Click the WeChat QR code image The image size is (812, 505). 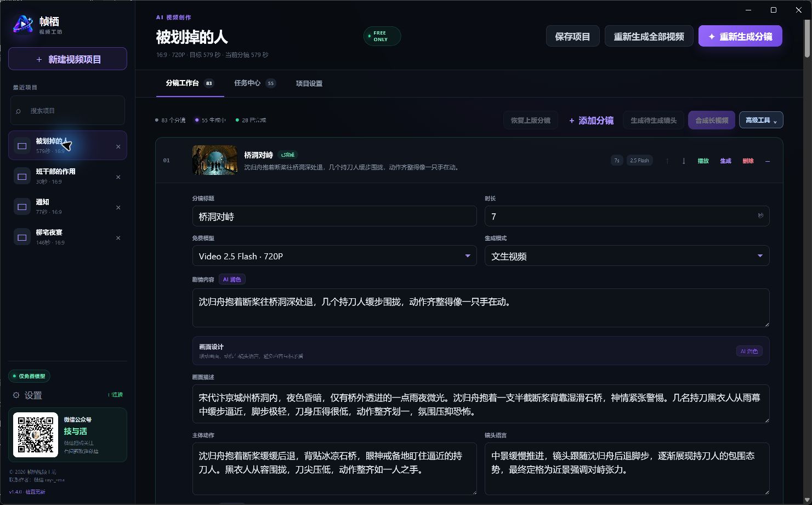[36, 435]
